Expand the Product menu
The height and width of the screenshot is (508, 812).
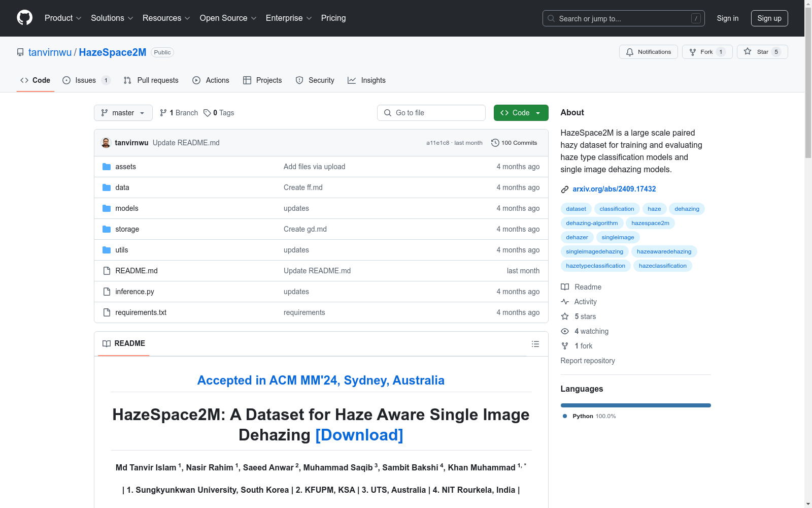63,18
